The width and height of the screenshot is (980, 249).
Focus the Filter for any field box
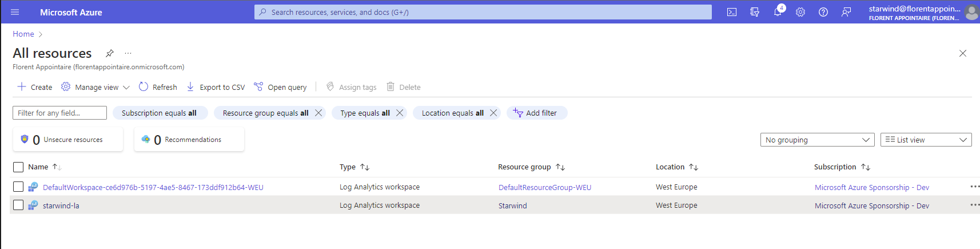[x=59, y=113]
